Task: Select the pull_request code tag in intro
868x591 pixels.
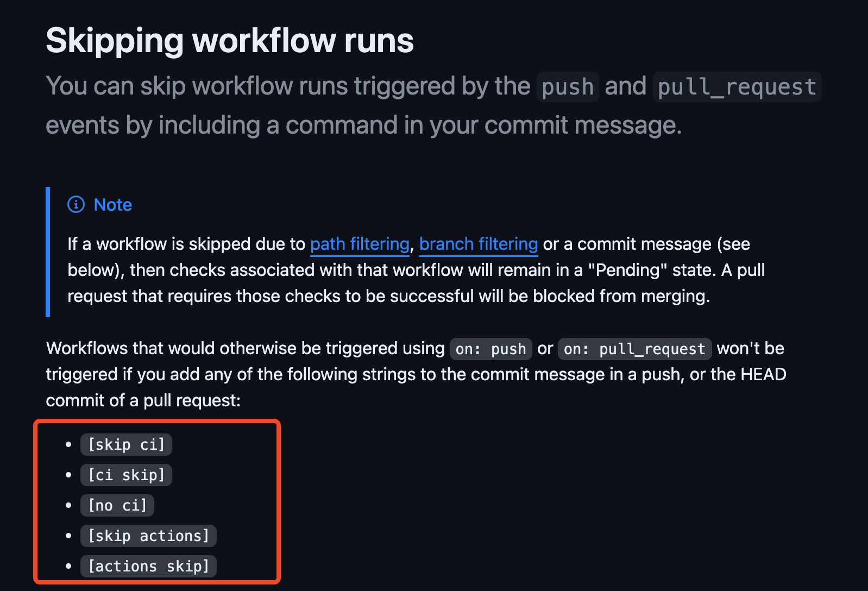Action: coord(737,87)
